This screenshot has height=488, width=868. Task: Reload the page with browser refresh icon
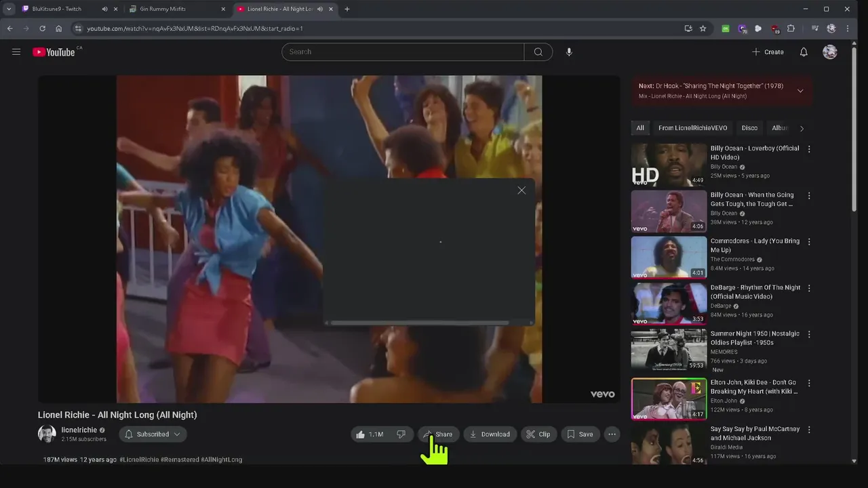click(x=42, y=28)
